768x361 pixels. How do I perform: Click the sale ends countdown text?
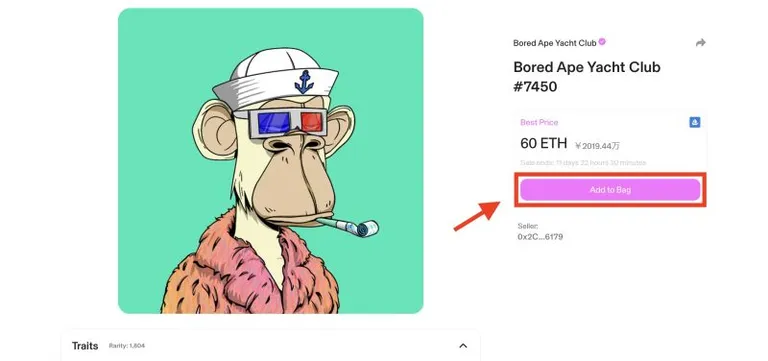pos(583,163)
